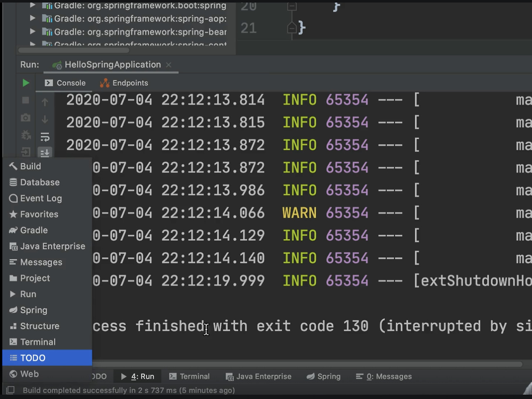Click line number 21 in the editor gutter

249,28
